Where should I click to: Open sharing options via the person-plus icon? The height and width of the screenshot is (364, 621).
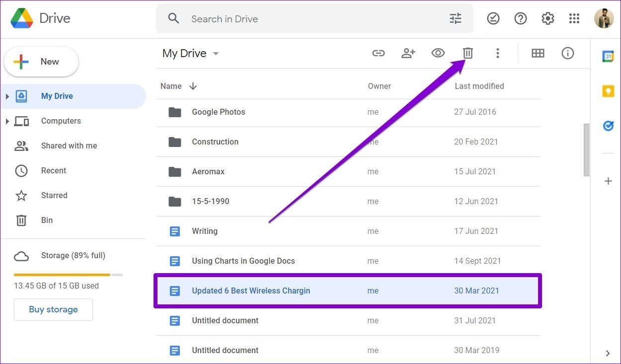(x=408, y=53)
